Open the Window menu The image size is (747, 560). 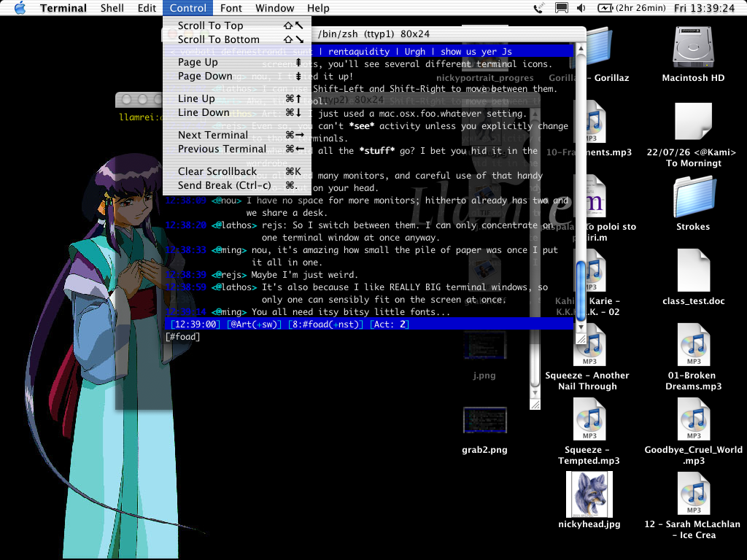coord(275,8)
